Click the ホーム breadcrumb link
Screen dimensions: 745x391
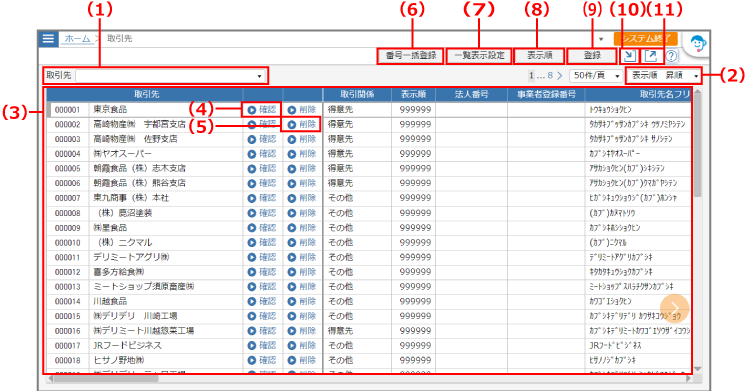[x=77, y=38]
